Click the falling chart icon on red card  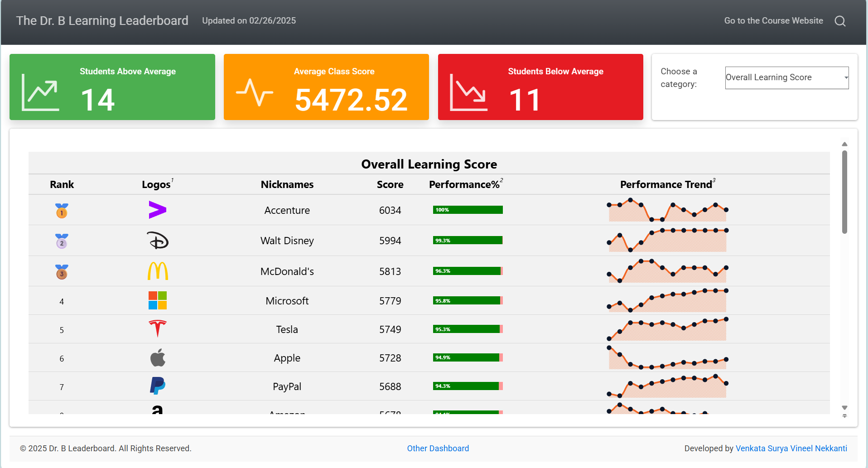[x=468, y=92]
